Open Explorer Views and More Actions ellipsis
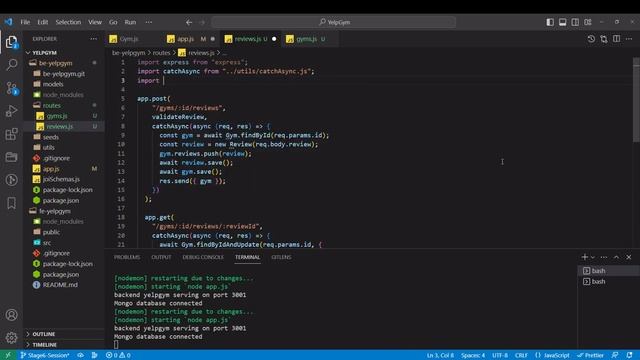The width and height of the screenshot is (640, 360). pyautogui.click(x=93, y=39)
